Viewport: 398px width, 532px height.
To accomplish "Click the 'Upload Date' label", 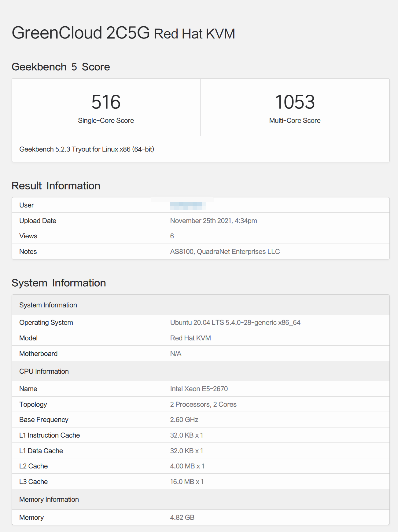I will tap(38, 221).
